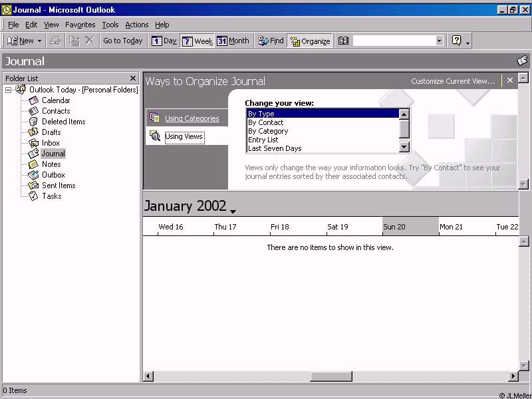Click the Microsoft Outlook Help icon
Screen dimensions: 532x399
coord(457,41)
